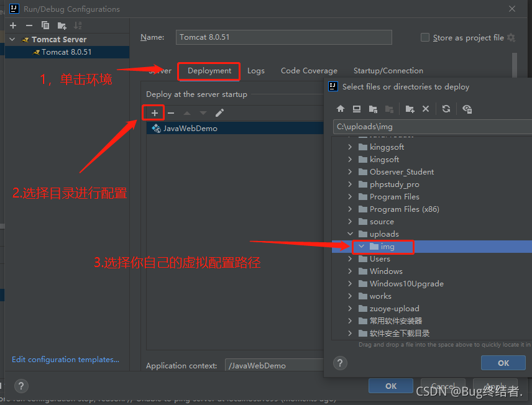Edit the selected deployment artifact

219,113
